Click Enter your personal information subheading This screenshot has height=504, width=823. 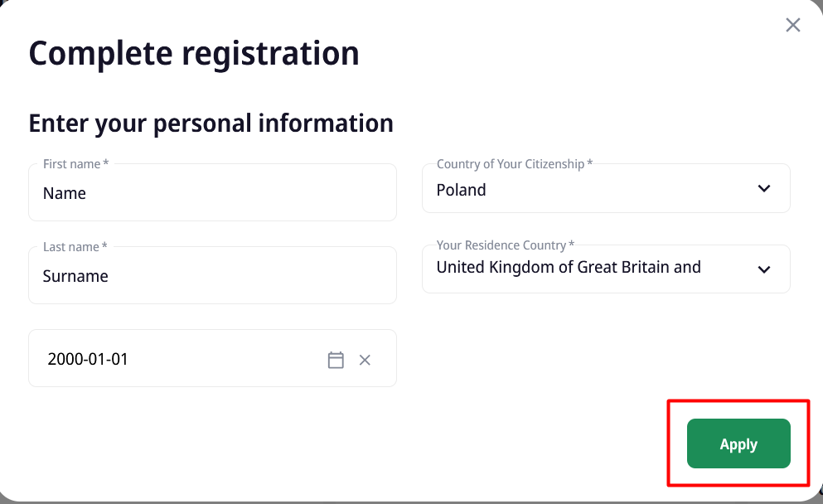pyautogui.click(x=211, y=123)
